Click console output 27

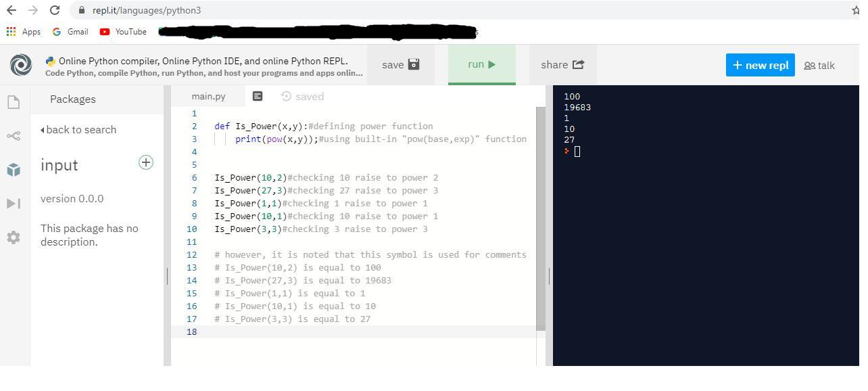tap(569, 140)
